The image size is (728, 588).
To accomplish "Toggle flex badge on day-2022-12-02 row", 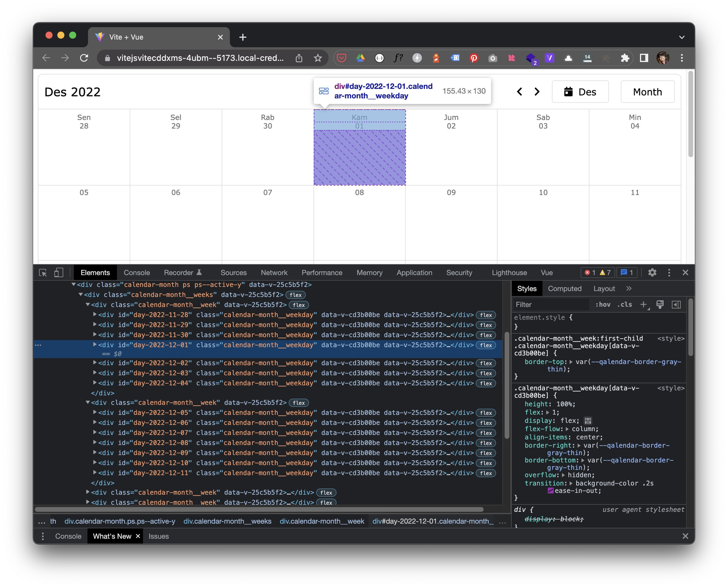I will pos(486,363).
